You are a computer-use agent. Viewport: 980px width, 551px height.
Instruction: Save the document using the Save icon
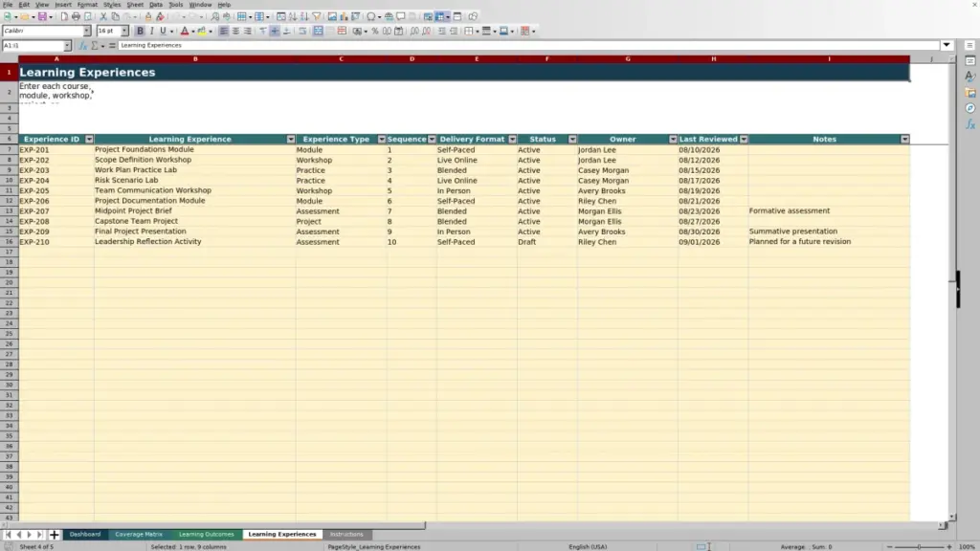click(42, 17)
